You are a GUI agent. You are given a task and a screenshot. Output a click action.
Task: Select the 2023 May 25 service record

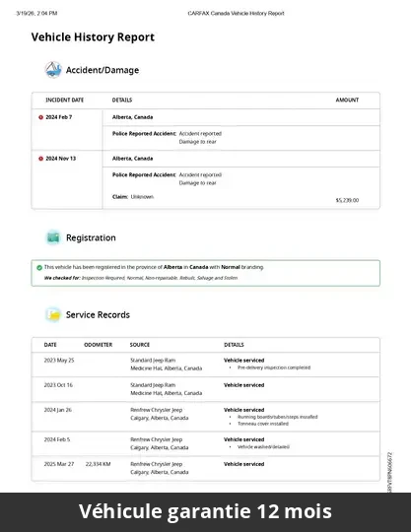click(x=205, y=365)
